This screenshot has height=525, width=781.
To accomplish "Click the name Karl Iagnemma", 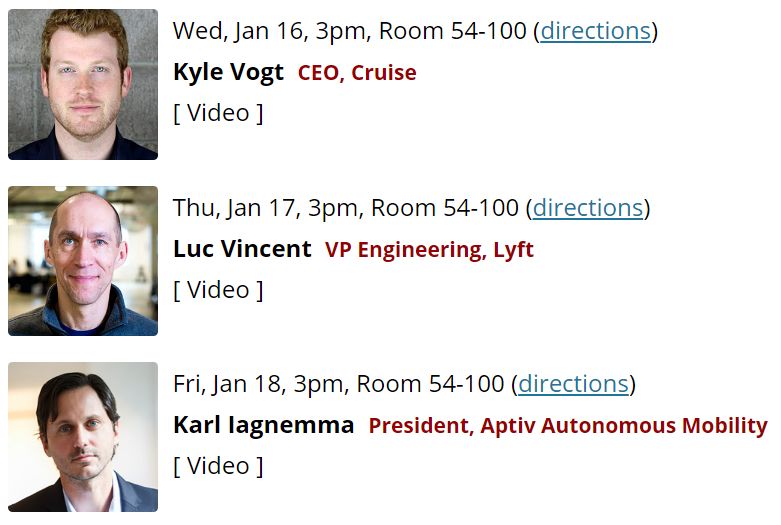I will pos(263,425).
